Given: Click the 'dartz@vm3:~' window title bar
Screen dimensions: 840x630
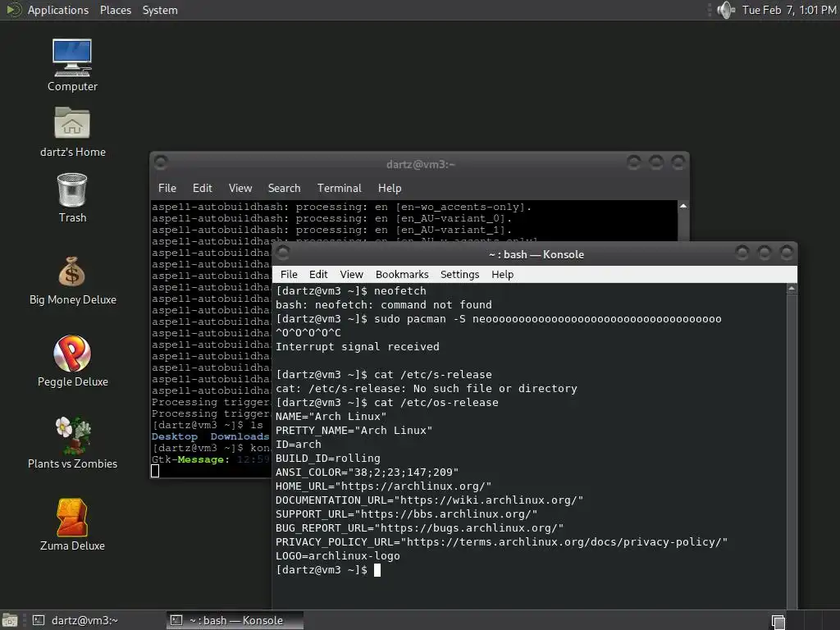Looking at the screenshot, I should click(421, 164).
